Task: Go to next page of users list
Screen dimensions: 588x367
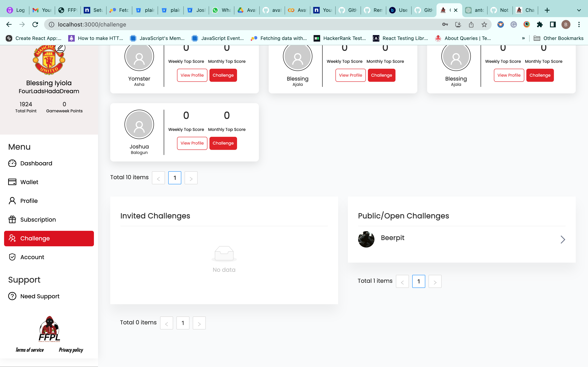Action: click(x=191, y=178)
